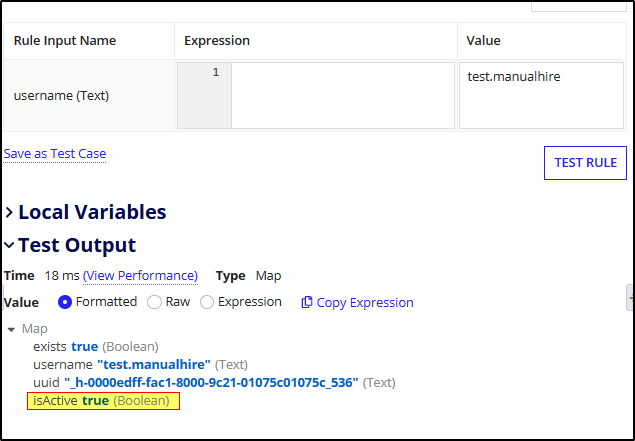
Task: Click the username entry in Map output
Action: click(x=140, y=364)
